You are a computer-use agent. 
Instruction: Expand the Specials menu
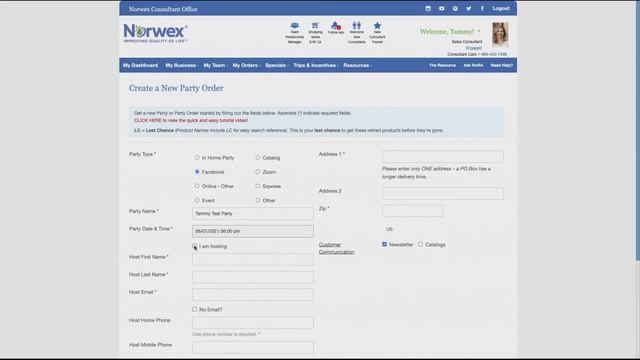pos(277,65)
